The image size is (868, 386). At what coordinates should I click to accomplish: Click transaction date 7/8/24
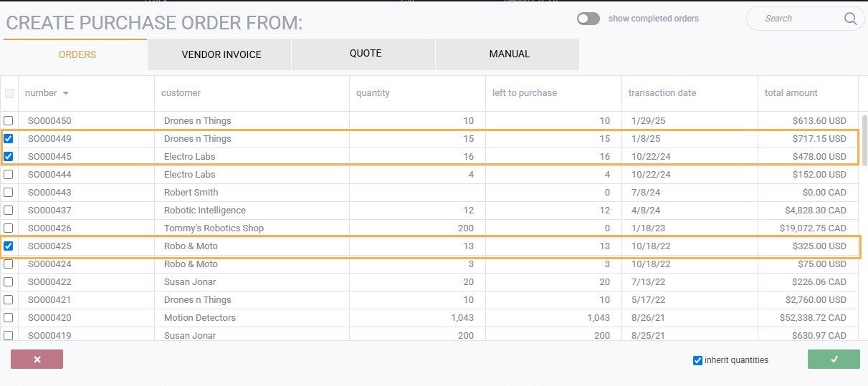646,192
